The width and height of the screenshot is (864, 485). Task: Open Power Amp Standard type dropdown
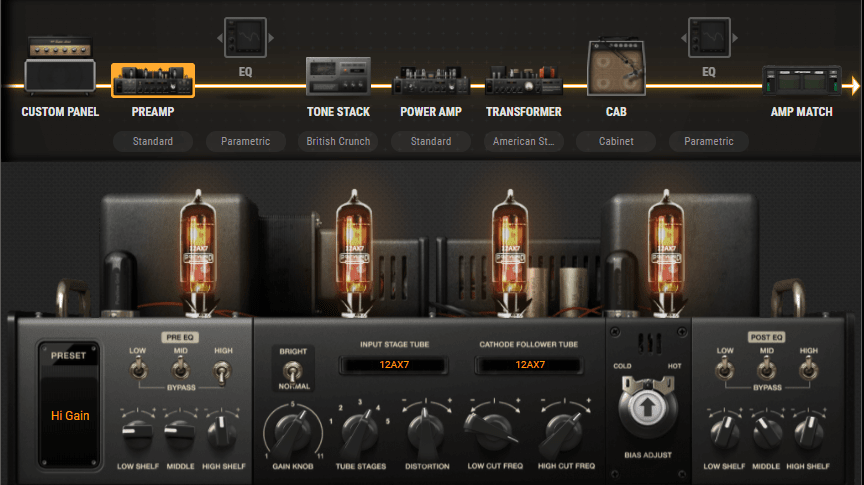pos(431,141)
